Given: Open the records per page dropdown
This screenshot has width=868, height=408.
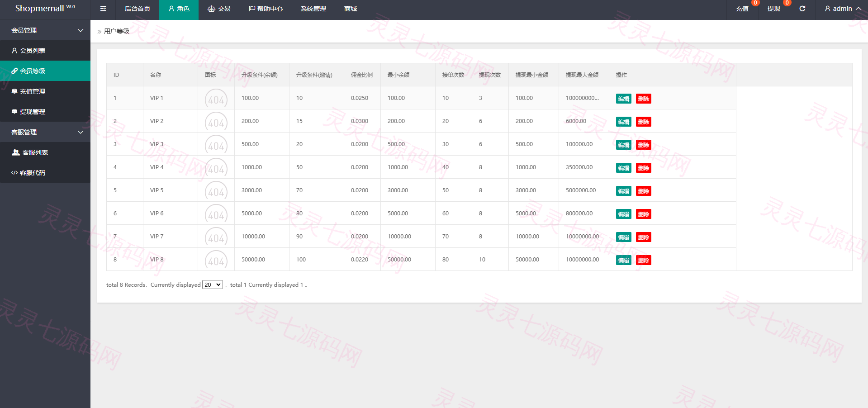Looking at the screenshot, I should [213, 285].
